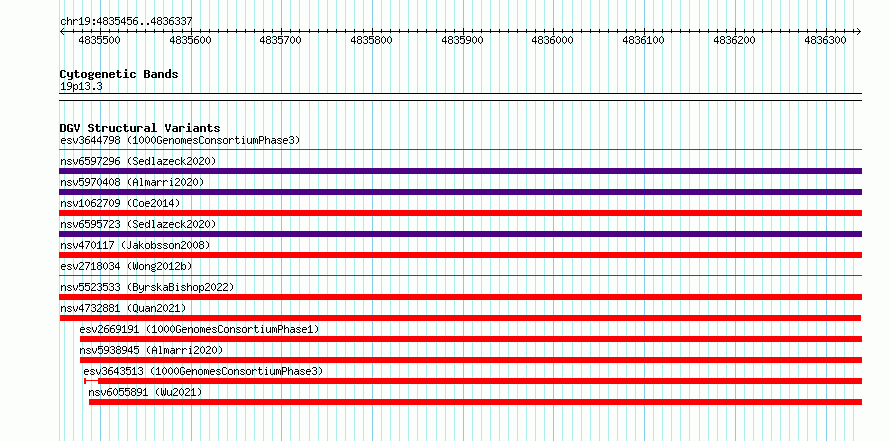Open variant label esv3644798 (1000GenomesConsortiumPhase3)

click(180, 140)
